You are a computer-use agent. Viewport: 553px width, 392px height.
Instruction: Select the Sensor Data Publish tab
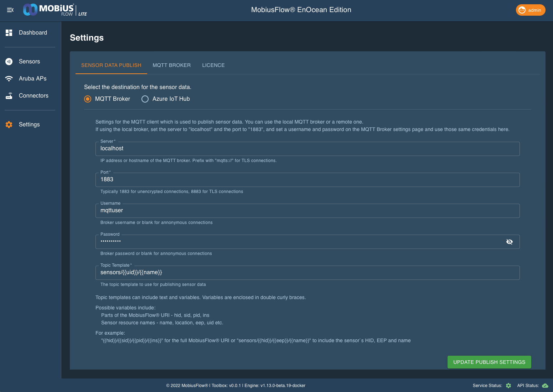(111, 65)
